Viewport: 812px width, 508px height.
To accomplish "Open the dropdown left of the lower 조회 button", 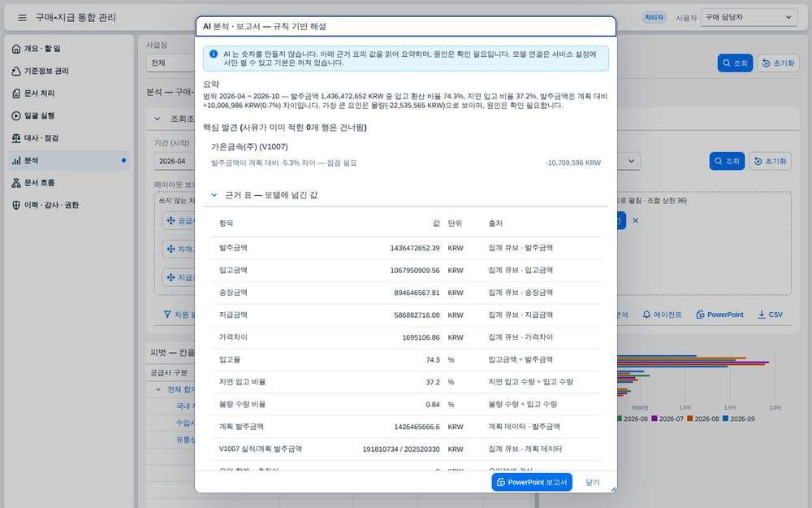I will 629,161.
